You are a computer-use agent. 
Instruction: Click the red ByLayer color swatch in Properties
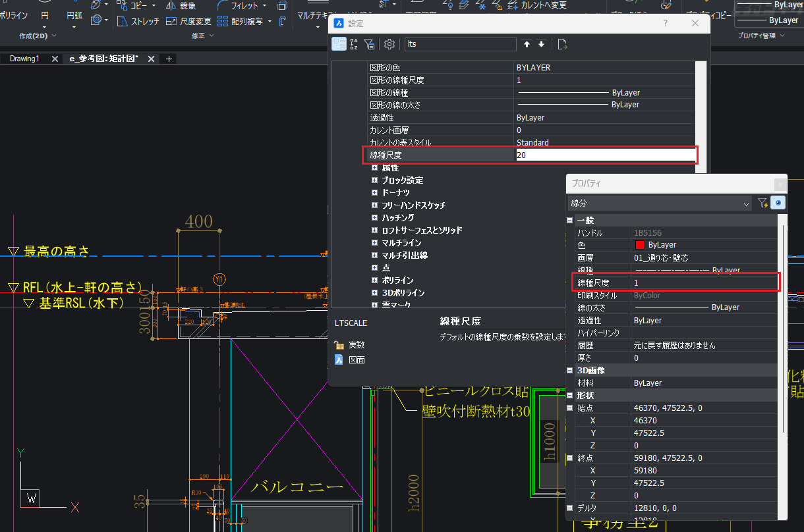click(639, 244)
